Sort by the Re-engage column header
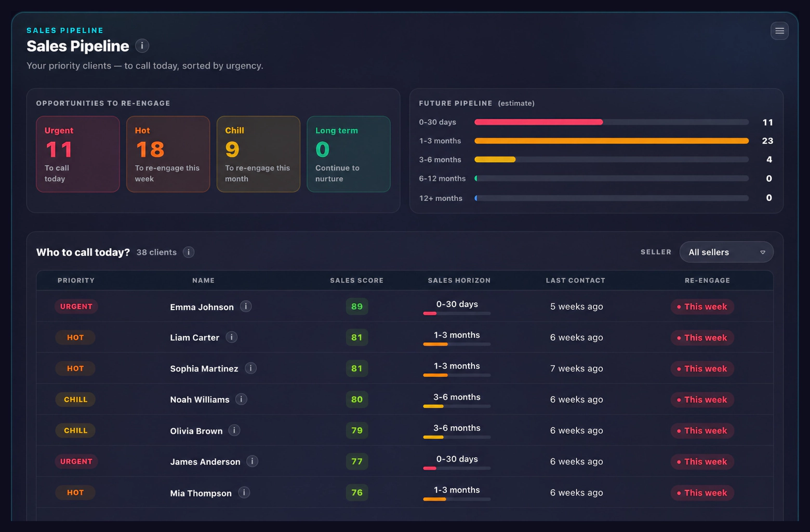Screen dimensions: 810x532 (x=707, y=281)
